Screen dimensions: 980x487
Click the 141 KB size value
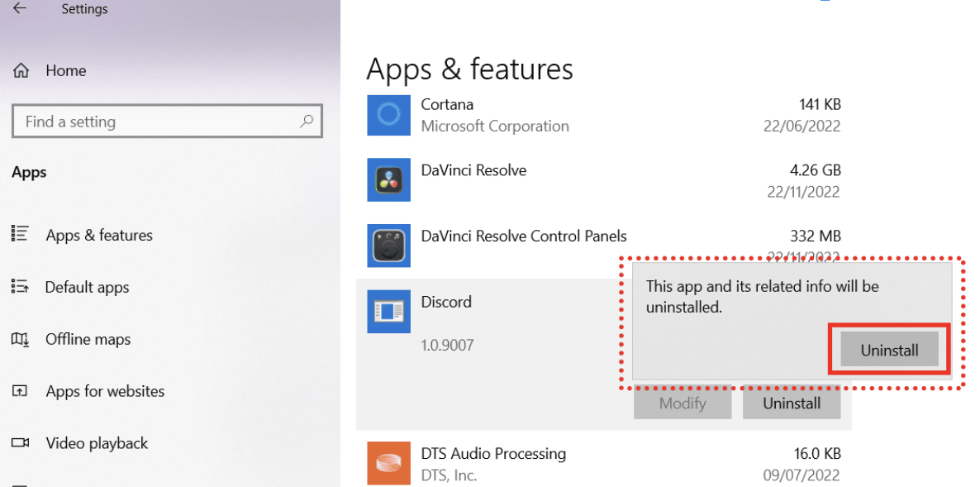(820, 104)
